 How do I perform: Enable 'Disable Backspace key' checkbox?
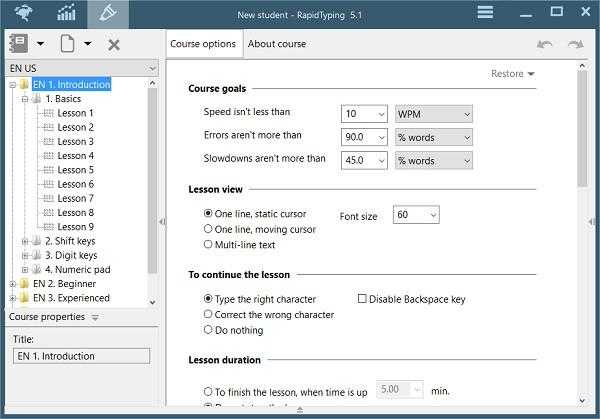tap(363, 299)
